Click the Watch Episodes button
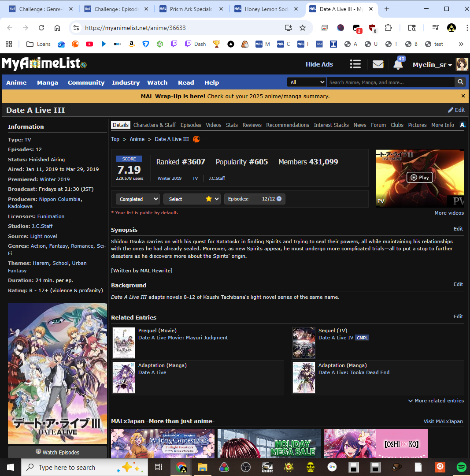The height and width of the screenshot is (476, 470). point(57,452)
